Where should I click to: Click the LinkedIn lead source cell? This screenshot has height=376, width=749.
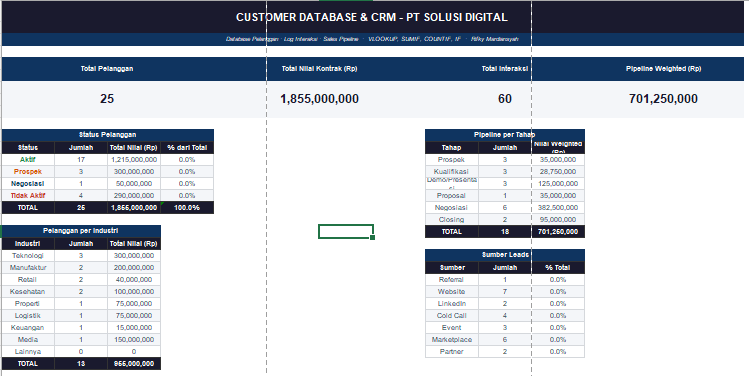click(x=451, y=303)
